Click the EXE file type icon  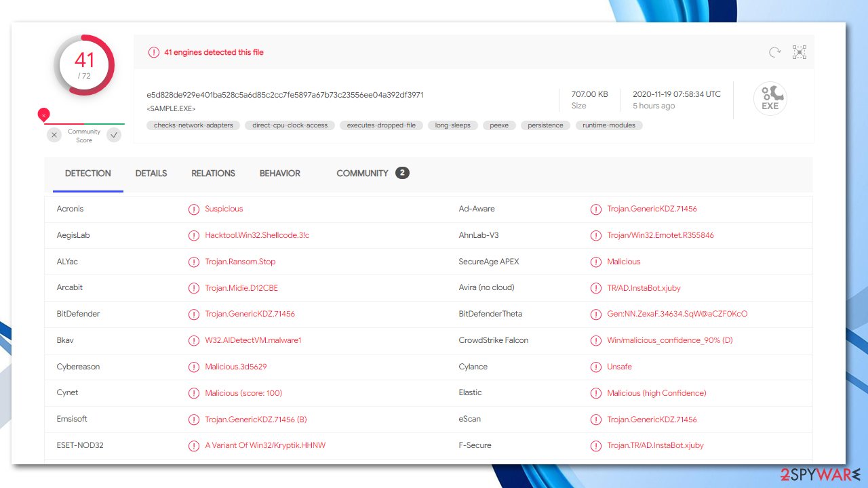tap(770, 99)
